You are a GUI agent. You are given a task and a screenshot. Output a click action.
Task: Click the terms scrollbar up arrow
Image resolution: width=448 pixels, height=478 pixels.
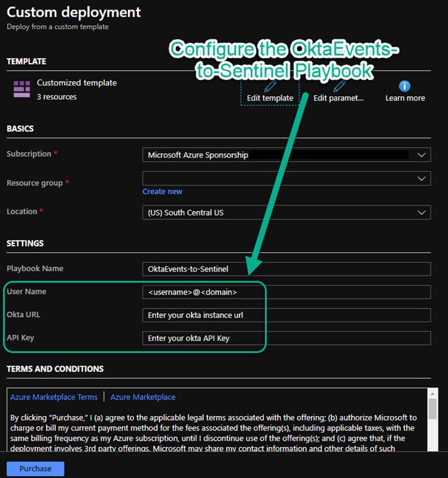click(433, 392)
